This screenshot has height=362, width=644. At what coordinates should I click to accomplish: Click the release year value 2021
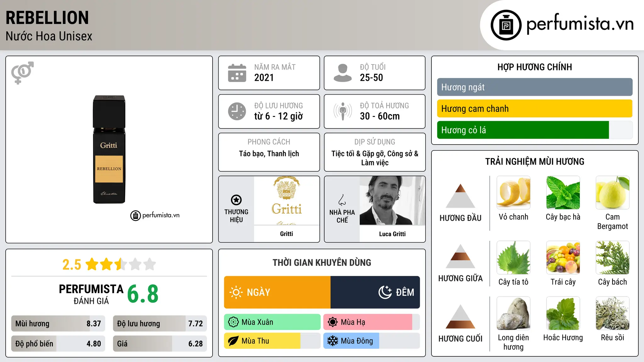(x=264, y=78)
